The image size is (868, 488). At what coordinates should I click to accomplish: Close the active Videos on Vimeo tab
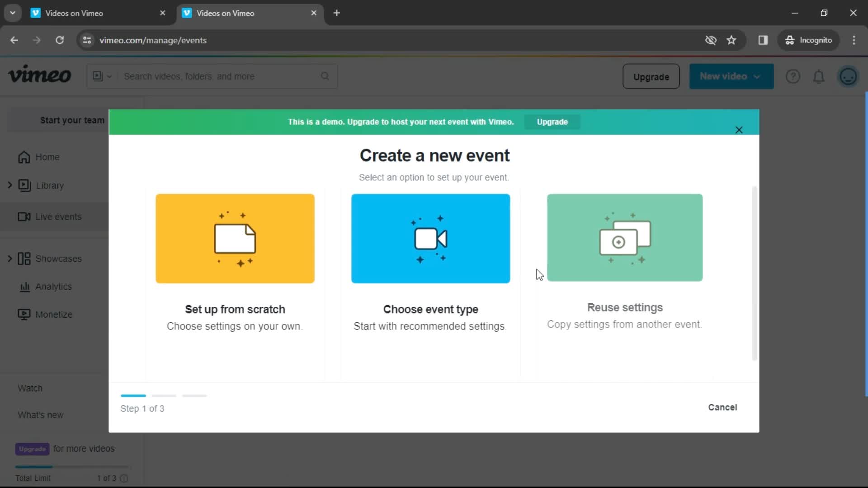click(314, 13)
